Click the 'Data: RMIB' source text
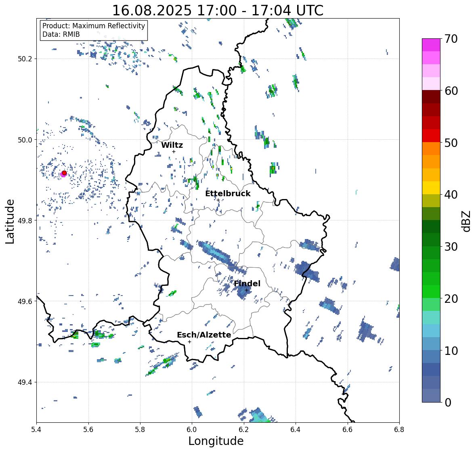The width and height of the screenshot is (476, 451). pyautogui.click(x=61, y=34)
